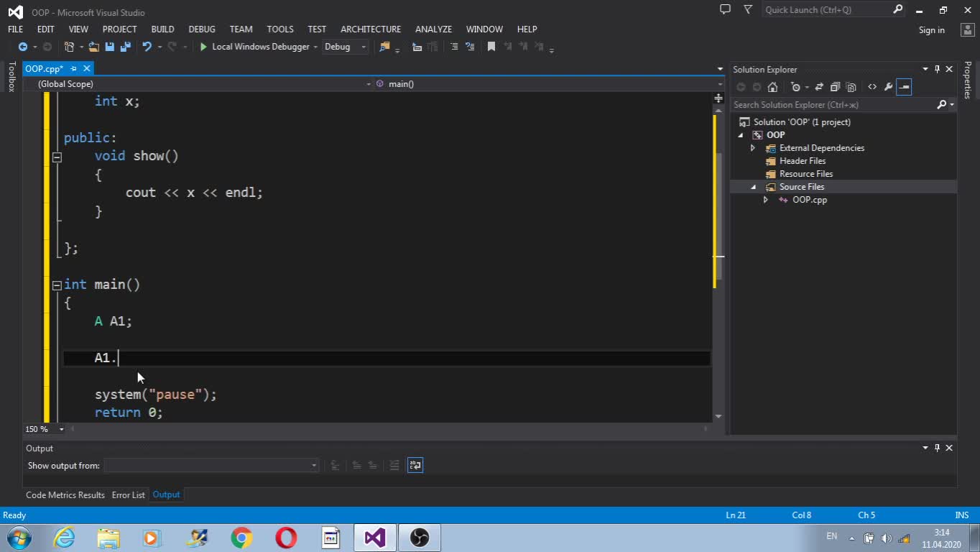This screenshot has width=980, height=552.
Task: Collapse the OOP project node
Action: pos(741,135)
